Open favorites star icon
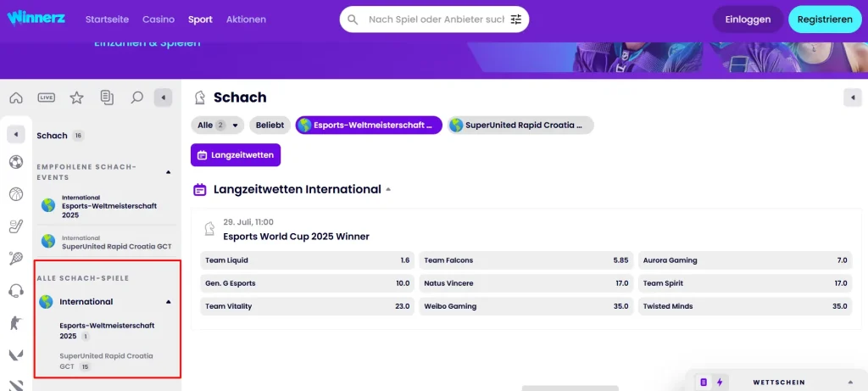This screenshot has width=868, height=391. [x=76, y=98]
